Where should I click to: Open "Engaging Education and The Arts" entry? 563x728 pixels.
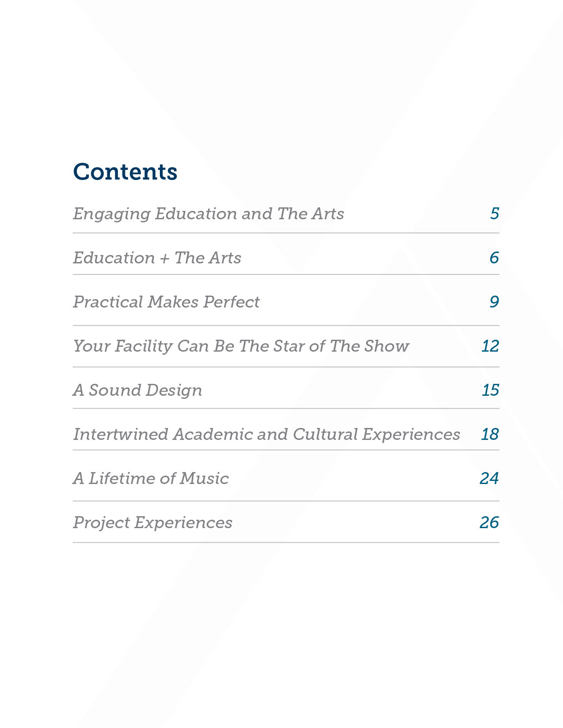coord(208,214)
